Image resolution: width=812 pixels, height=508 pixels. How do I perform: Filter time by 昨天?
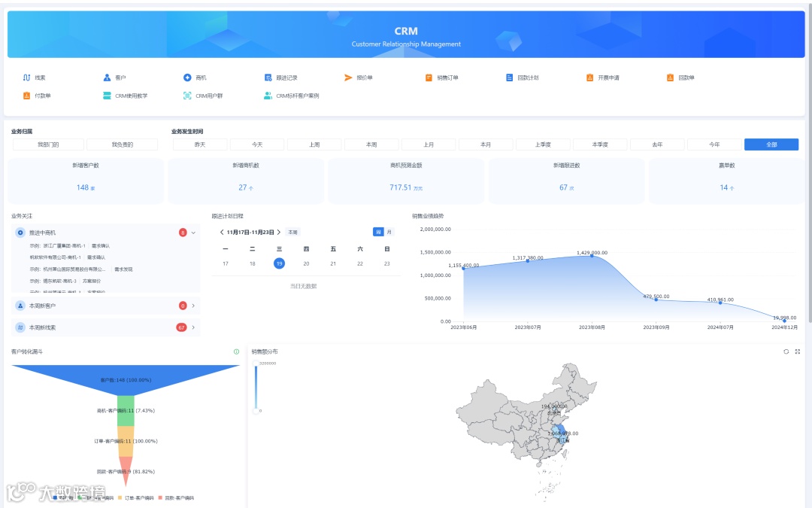(200, 144)
